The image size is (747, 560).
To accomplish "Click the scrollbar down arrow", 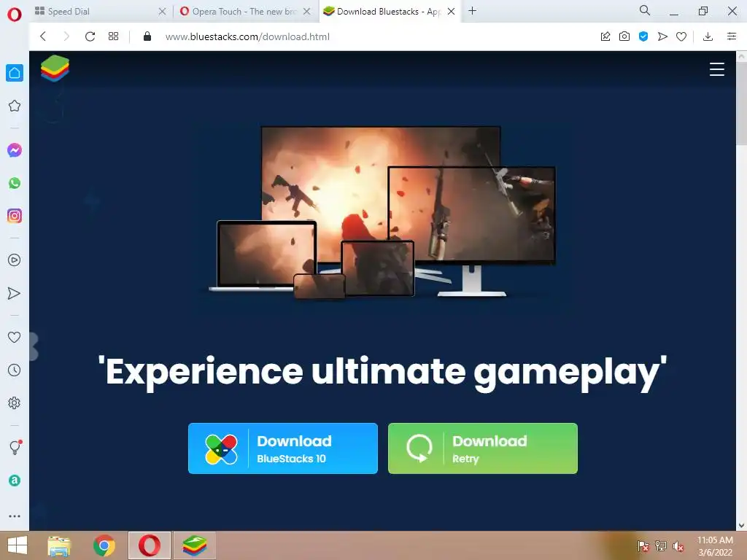I will pos(741,525).
